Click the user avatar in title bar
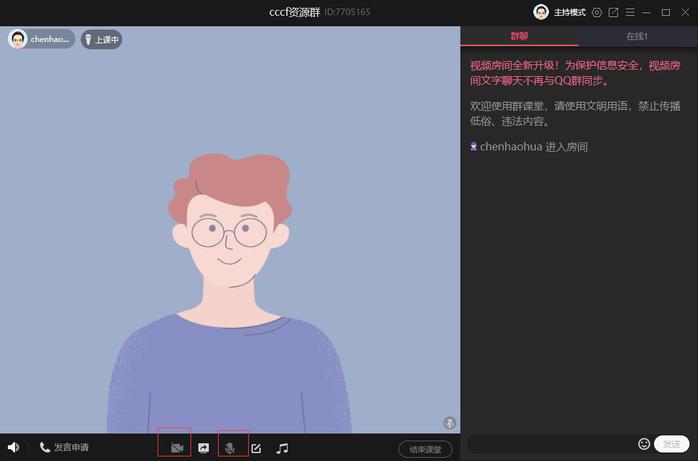698x461 pixels. point(541,12)
